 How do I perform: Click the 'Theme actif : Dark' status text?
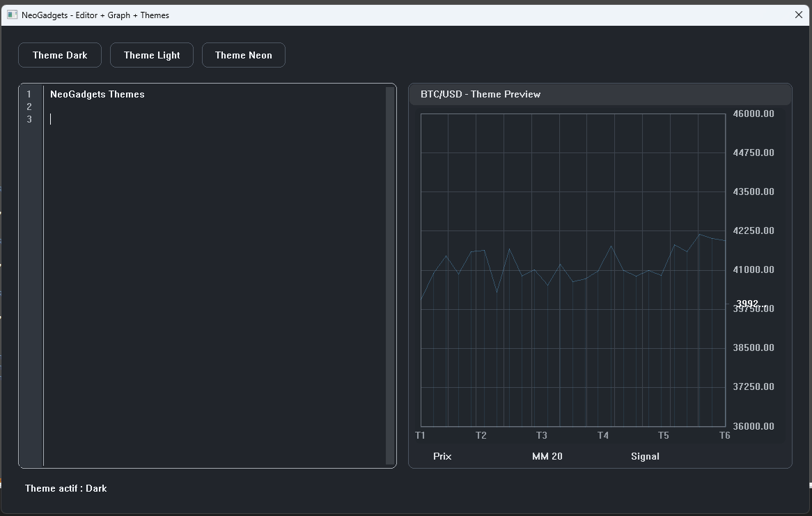(65, 489)
